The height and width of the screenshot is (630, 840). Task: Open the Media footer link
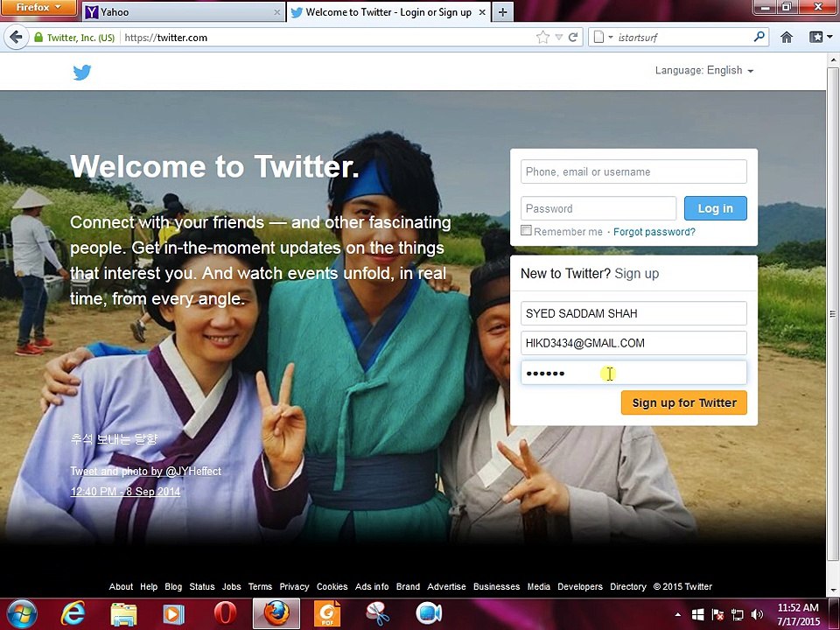click(x=538, y=586)
